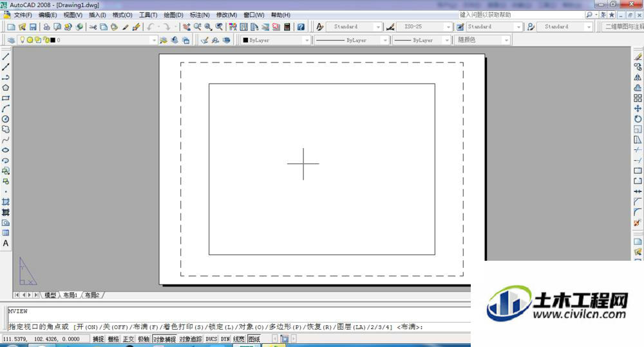Select the Mirror tool
This screenshot has height=347, width=644.
pos(638,77)
